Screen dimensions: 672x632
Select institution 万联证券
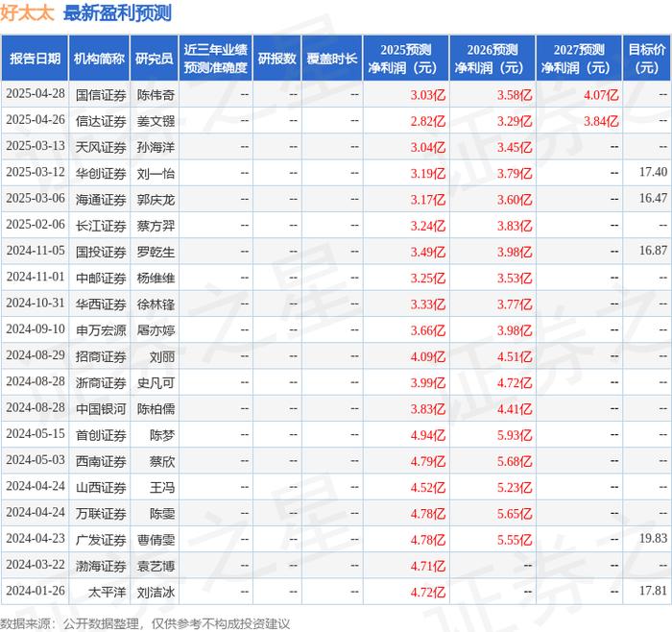101,513
